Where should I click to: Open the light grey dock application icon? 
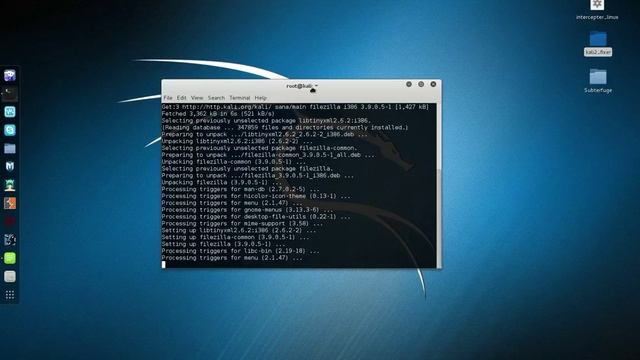[x=10, y=276]
